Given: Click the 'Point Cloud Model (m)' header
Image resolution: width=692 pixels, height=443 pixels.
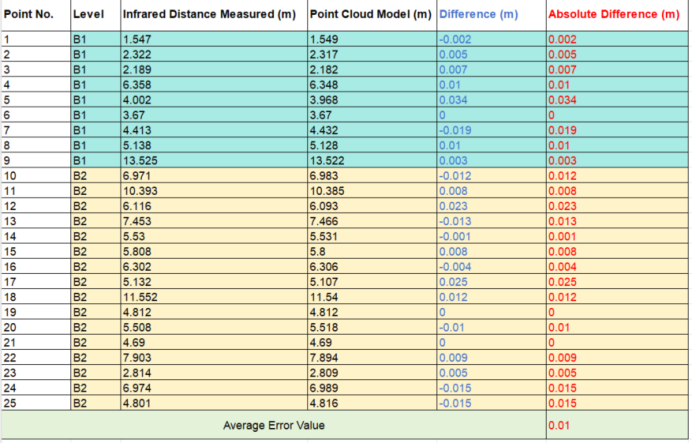Looking at the screenshot, I should (371, 14).
